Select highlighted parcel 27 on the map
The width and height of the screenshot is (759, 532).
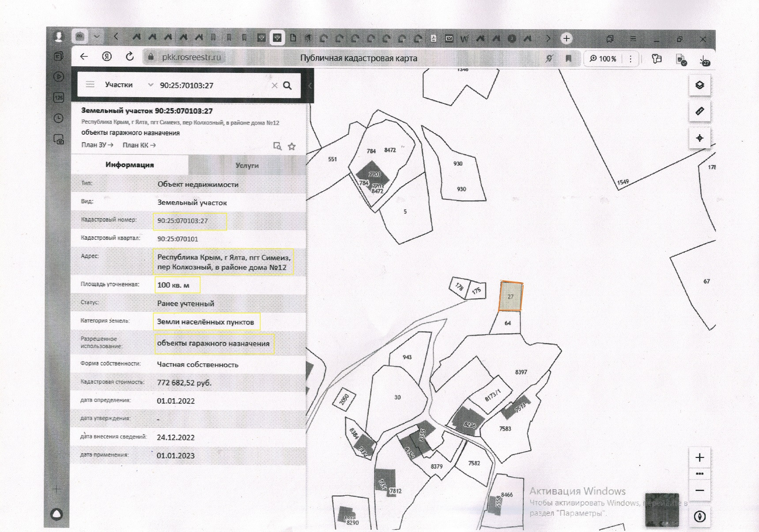pos(510,296)
